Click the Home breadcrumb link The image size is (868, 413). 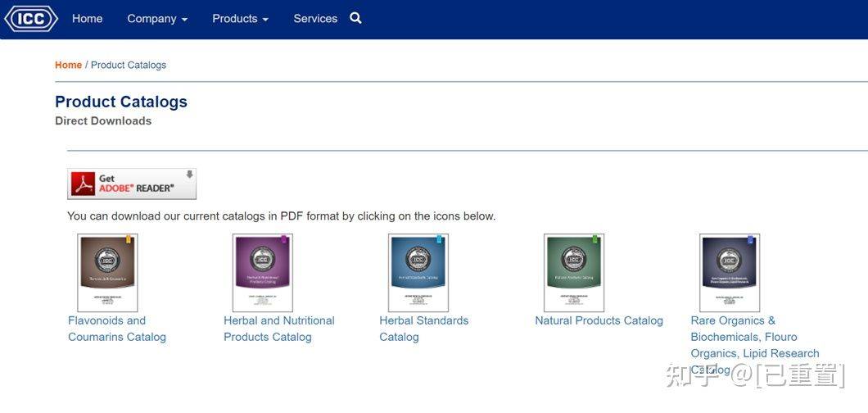[x=68, y=65]
